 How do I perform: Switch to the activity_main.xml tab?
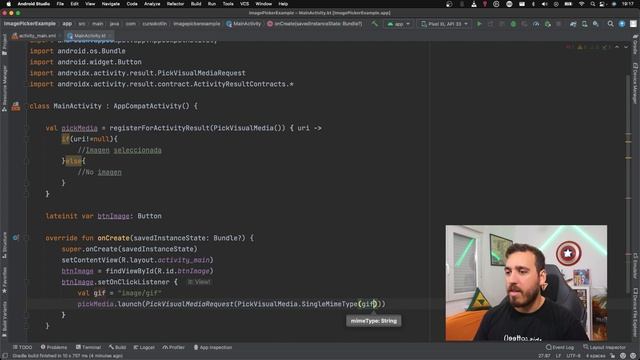34,36
